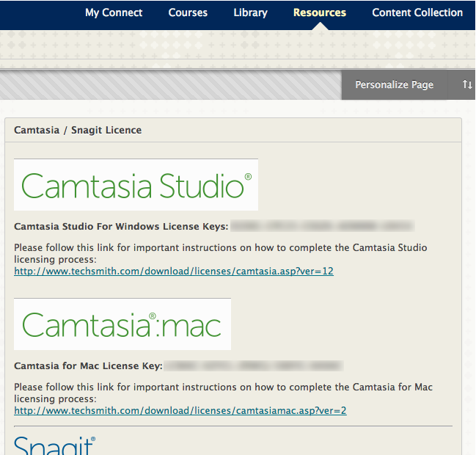This screenshot has width=476, height=455.
Task: Click the Snagit logo image
Action: (x=55, y=445)
